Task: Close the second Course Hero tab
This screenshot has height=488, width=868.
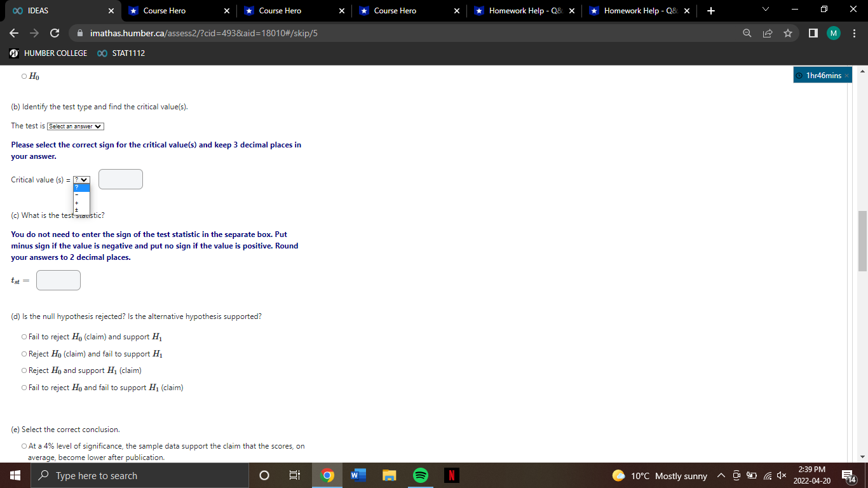Action: coord(342,11)
